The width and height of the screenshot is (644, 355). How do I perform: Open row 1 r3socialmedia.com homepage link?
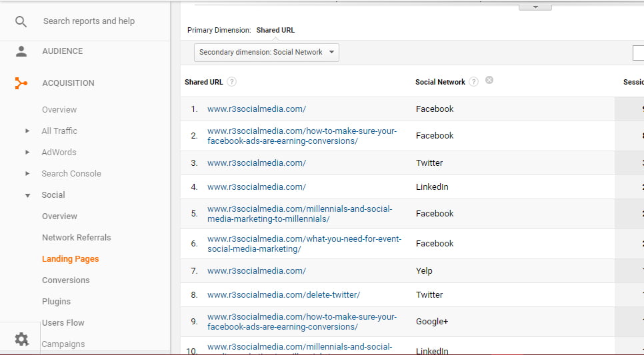pyautogui.click(x=257, y=109)
